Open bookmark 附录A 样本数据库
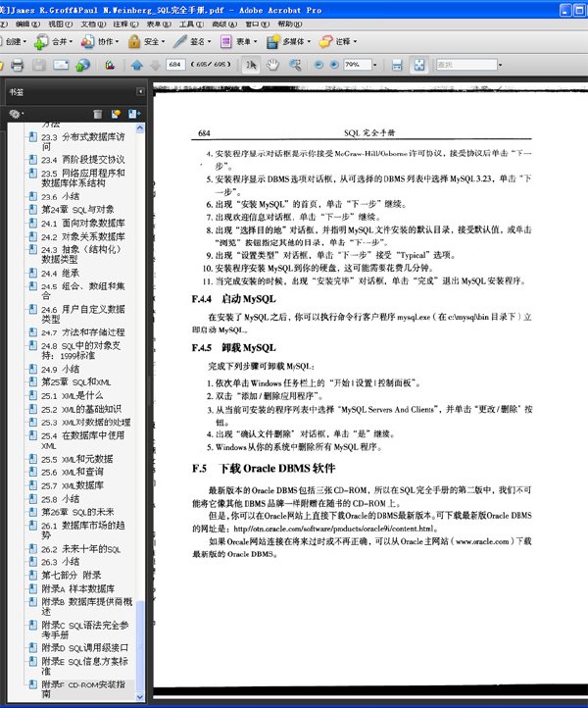Viewport: 588px width, 708px height. click(78, 588)
